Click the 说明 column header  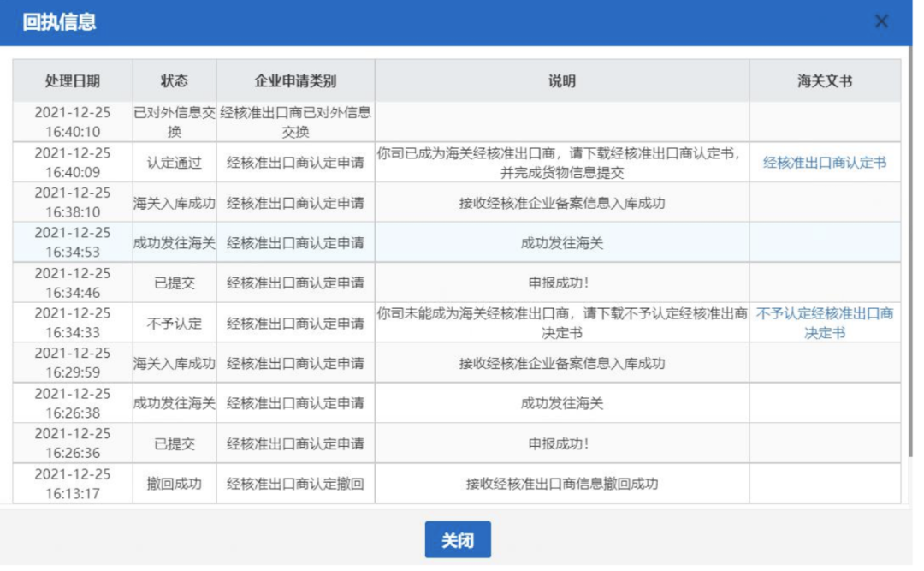562,81
